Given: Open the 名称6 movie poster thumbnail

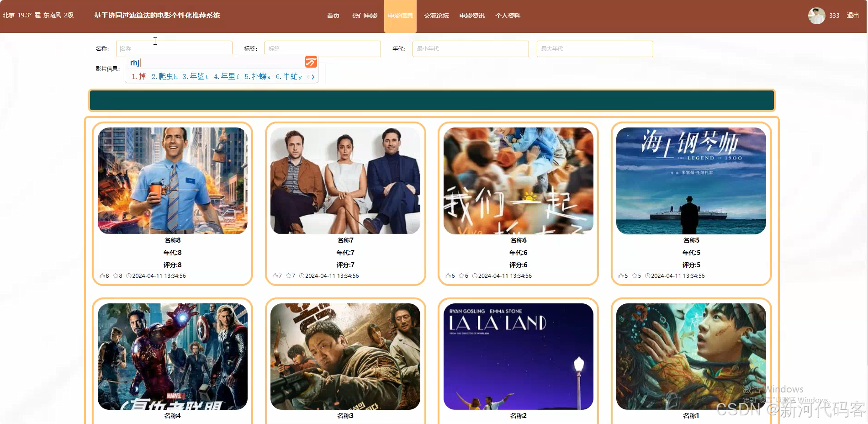Looking at the screenshot, I should click(519, 181).
